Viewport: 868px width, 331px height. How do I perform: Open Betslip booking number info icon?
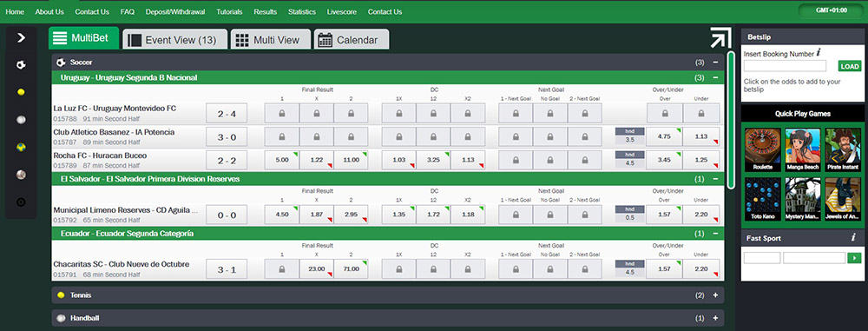819,53
